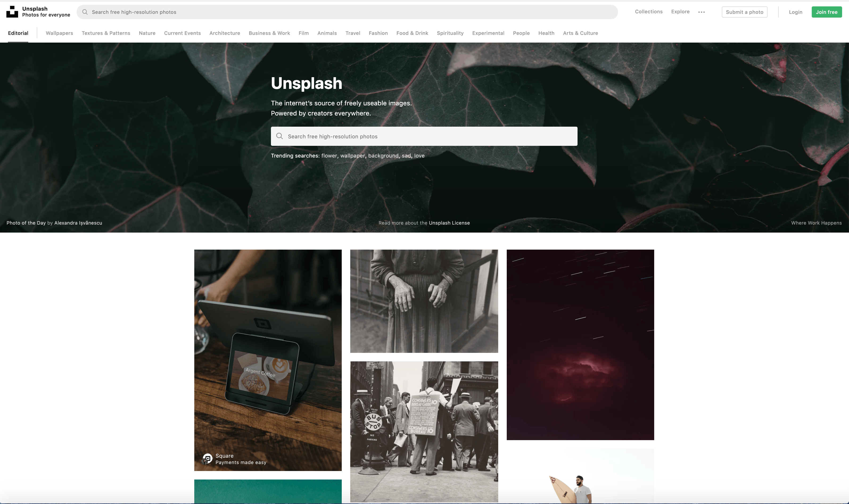Click the dark star trail photo
Viewport: 849px width, 504px height.
[580, 344]
